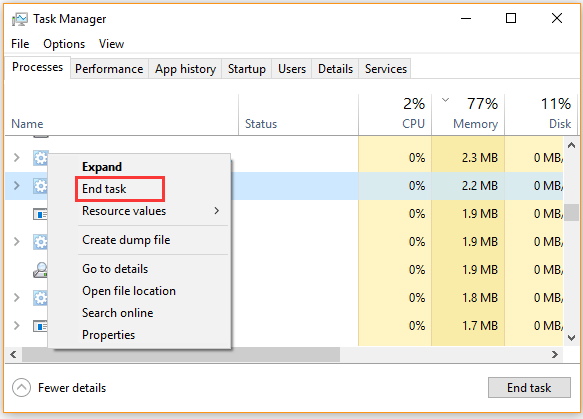This screenshot has width=583, height=419.
Task: Sort by the Status column header
Action: click(298, 115)
